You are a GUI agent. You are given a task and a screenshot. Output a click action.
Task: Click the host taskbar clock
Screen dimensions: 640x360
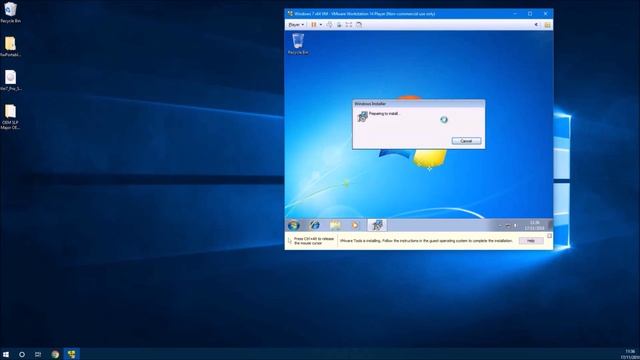(631, 354)
